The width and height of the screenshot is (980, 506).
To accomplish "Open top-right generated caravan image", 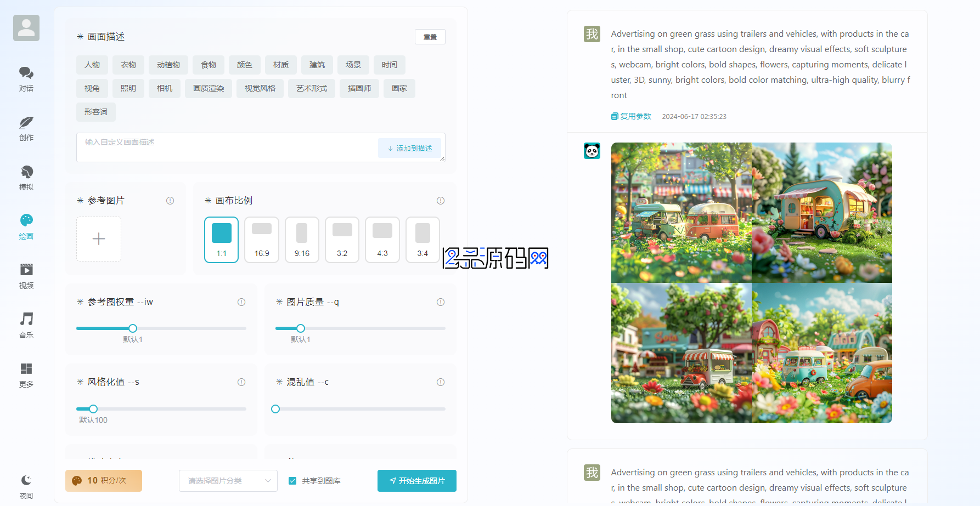I will tap(822, 213).
